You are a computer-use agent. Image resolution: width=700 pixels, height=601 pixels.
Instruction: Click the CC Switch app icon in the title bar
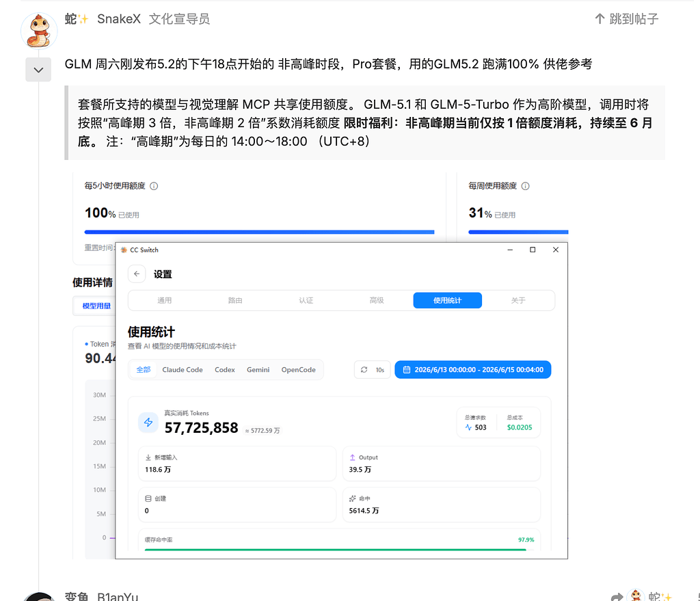124,250
